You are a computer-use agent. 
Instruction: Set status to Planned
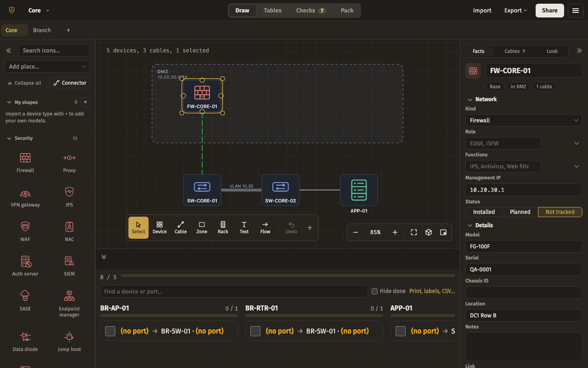[520, 212]
